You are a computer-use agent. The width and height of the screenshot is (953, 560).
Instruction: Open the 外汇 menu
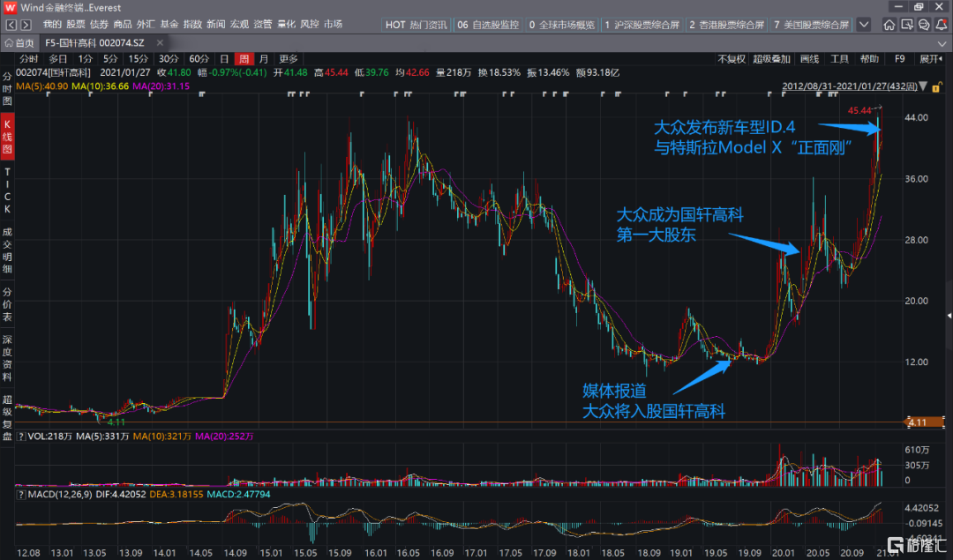(146, 25)
